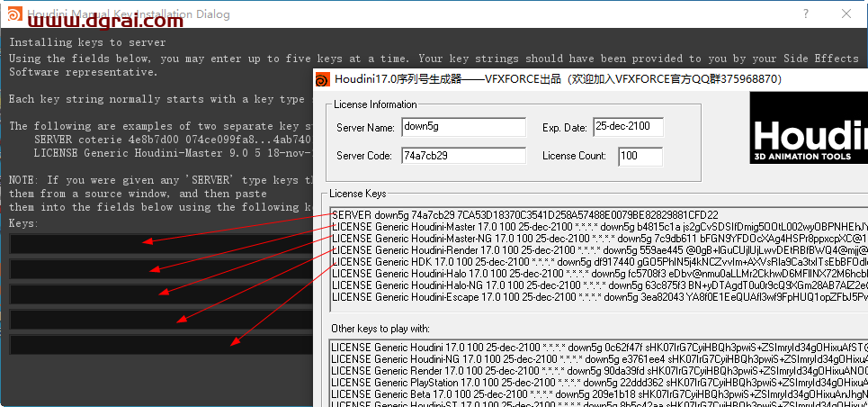
Task: Select the LICENSE Generic Houdini-Halo-NG line
Action: tap(600, 285)
